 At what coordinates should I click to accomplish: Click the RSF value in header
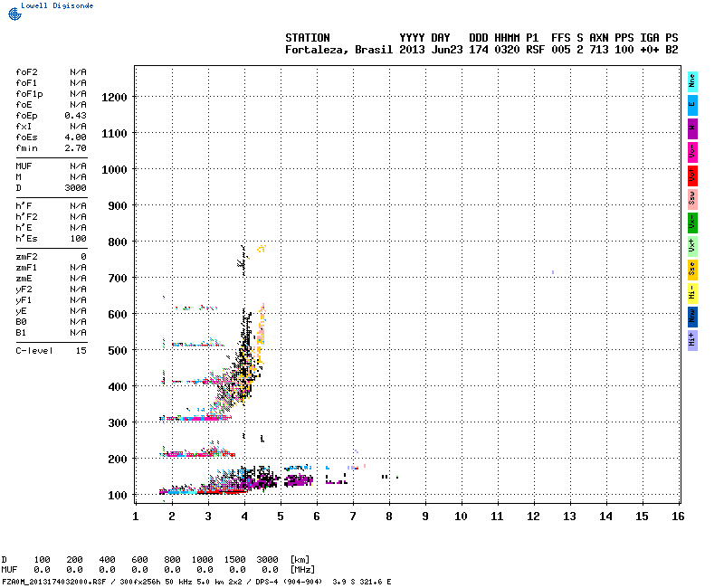click(535, 50)
